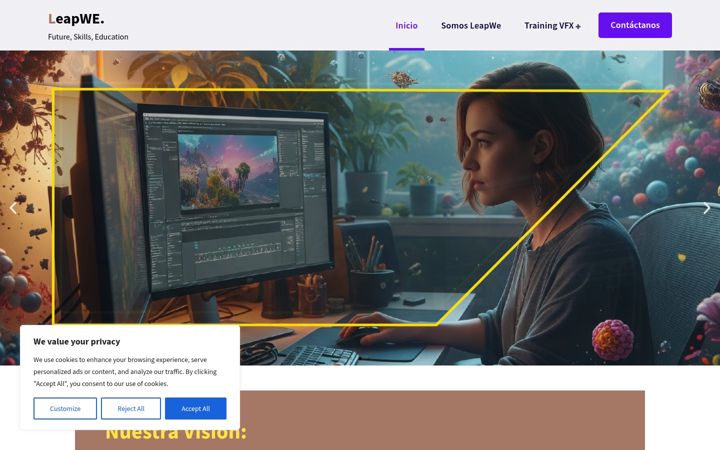Click Accept All in the cookie banner
Screen dimensions: 720x450
(x=196, y=409)
